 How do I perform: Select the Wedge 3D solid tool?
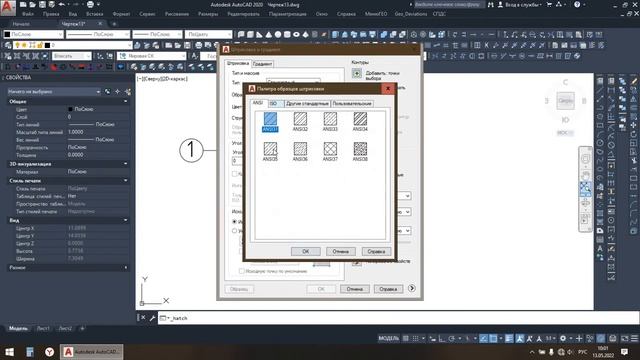pos(259,35)
